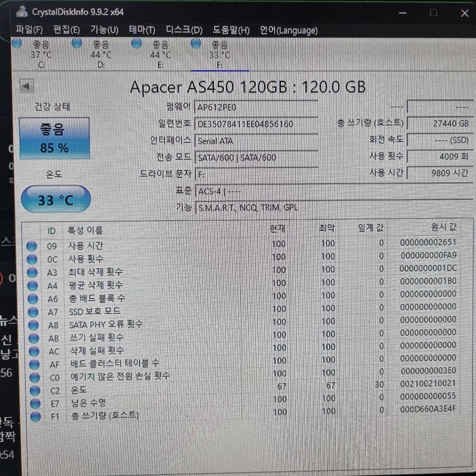Viewport: 476px width, 476px height.
Task: Click status icon for AC 삭제 실패 횟수
Action: point(34,351)
